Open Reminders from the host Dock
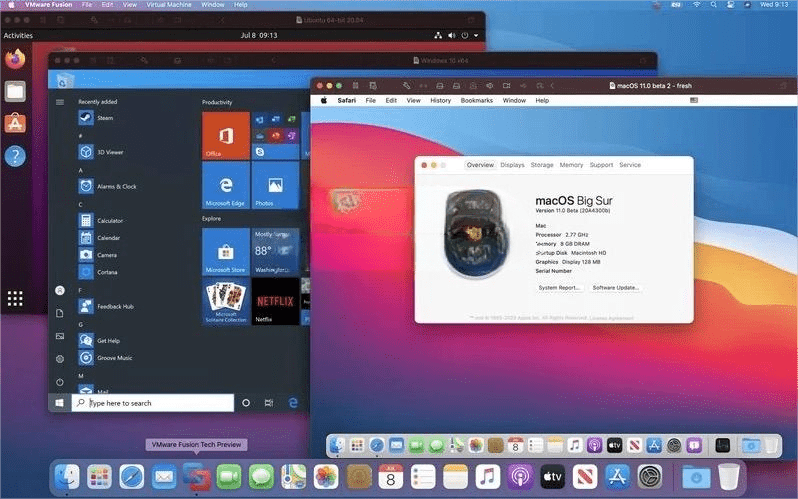 coord(423,477)
